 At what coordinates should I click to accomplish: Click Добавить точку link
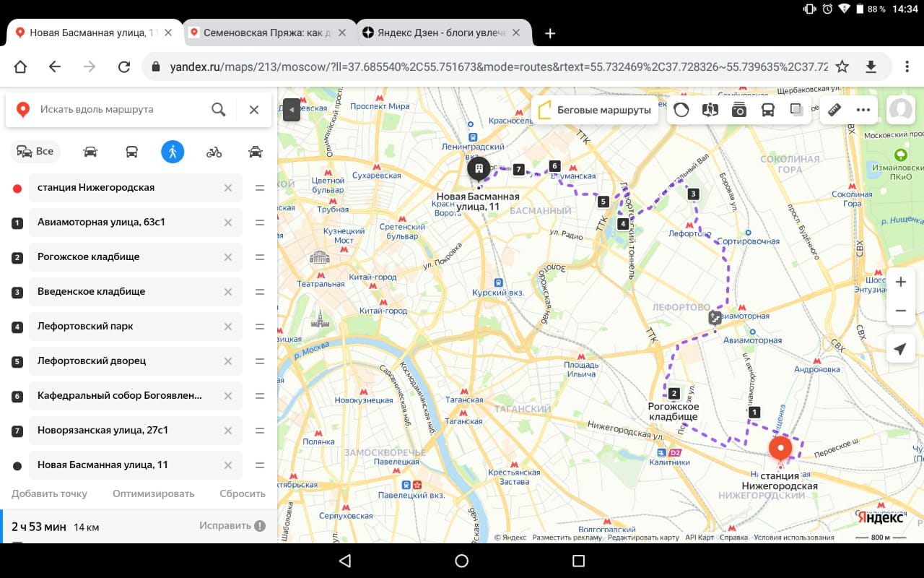coord(49,494)
